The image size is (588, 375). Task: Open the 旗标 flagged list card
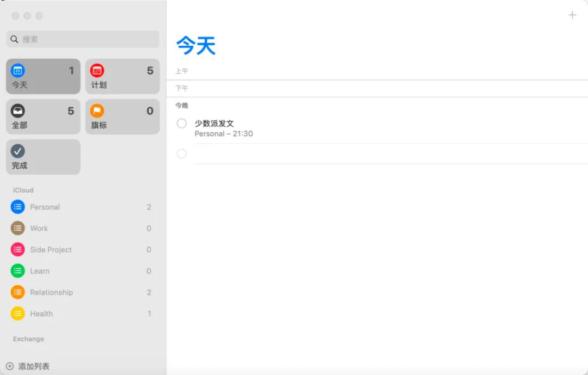click(x=122, y=116)
